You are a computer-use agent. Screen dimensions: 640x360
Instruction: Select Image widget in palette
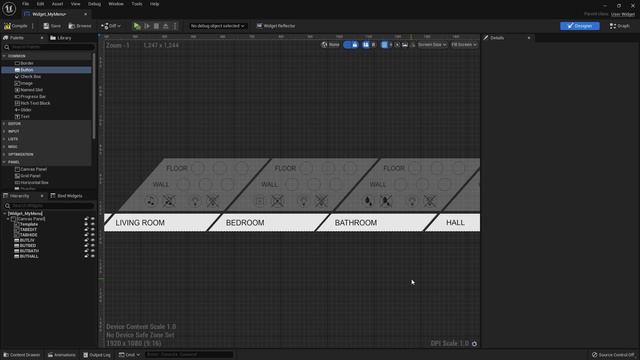[27, 83]
